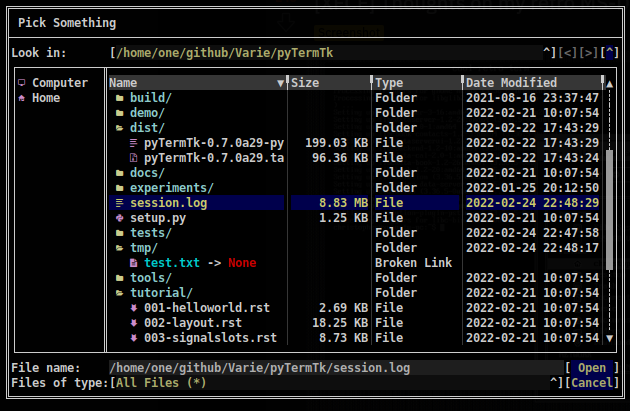The height and width of the screenshot is (411, 630).
Task: Select the setup.py file name
Action: (x=158, y=218)
